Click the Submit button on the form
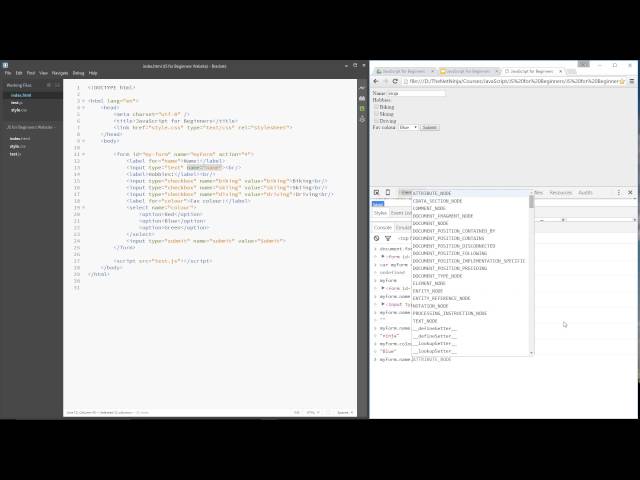This screenshot has height=480, width=640. [x=429, y=127]
